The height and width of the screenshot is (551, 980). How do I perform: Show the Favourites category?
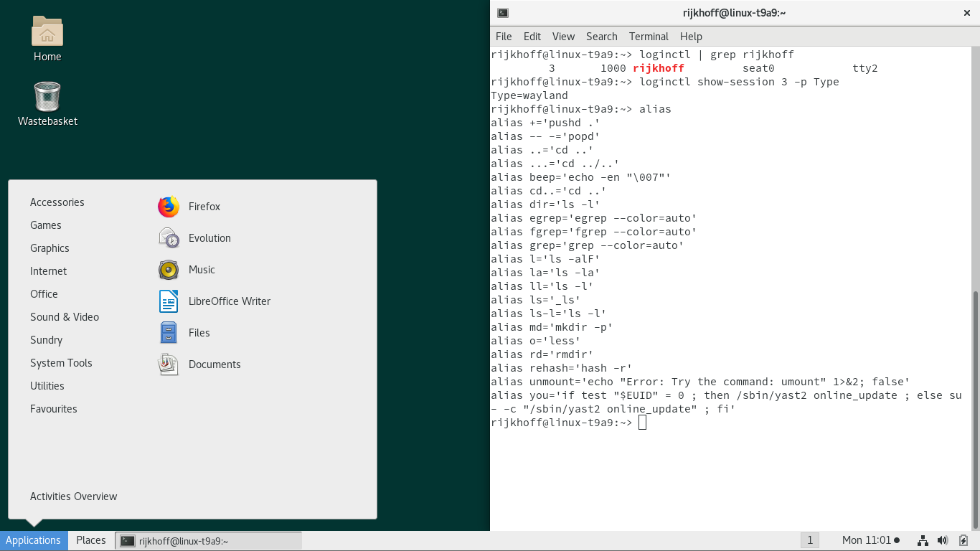54,409
